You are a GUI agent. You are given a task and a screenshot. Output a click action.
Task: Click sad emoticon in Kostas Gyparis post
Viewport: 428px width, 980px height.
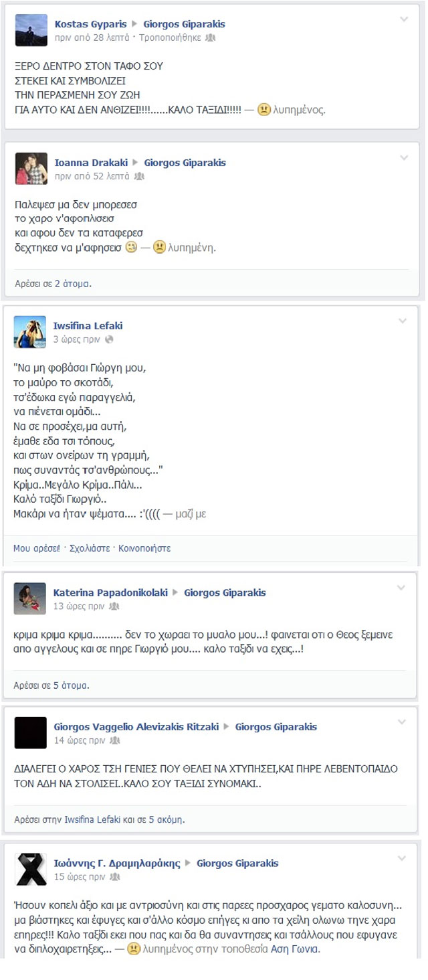point(263,108)
